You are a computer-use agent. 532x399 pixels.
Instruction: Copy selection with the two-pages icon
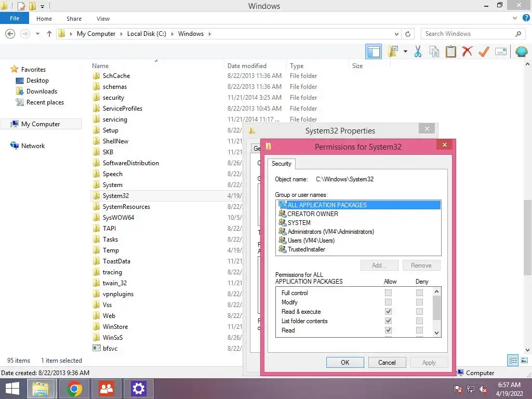(x=434, y=51)
